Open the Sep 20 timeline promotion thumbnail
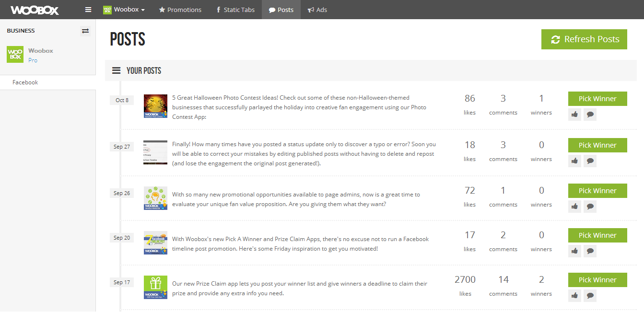The image size is (644, 312). (155, 243)
